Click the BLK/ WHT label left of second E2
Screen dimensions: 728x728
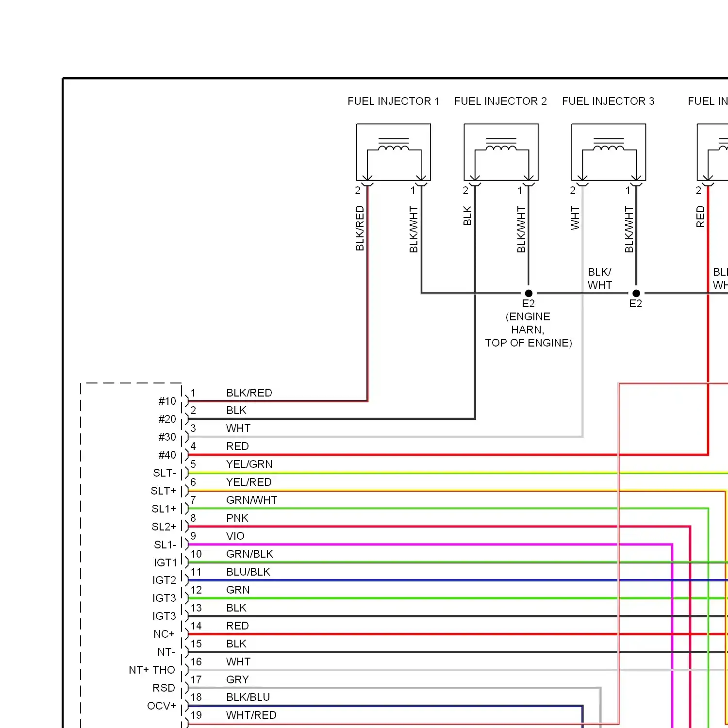pos(600,279)
